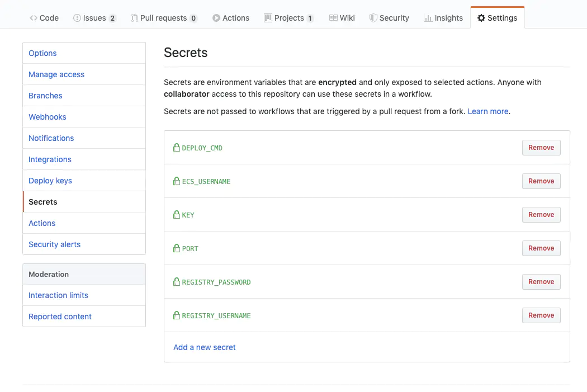Remove the DEPLOY_CMD secret

click(541, 148)
